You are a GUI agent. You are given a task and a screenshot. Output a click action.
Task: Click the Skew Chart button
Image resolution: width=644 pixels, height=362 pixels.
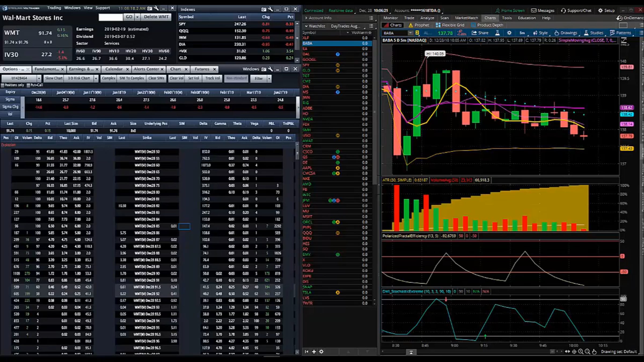(x=54, y=78)
